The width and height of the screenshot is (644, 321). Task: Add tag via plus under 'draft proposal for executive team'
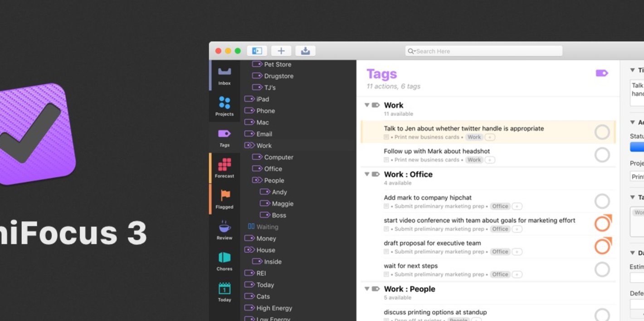click(x=517, y=252)
